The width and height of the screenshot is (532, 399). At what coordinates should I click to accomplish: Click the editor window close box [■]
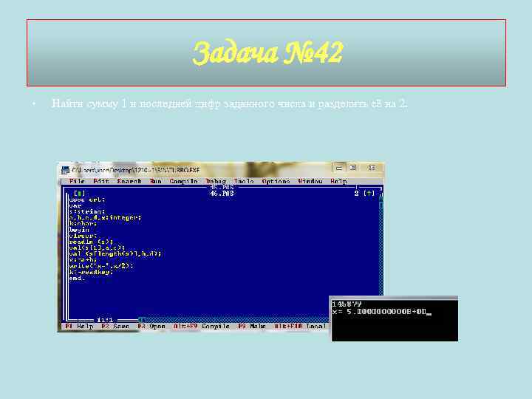click(79, 194)
